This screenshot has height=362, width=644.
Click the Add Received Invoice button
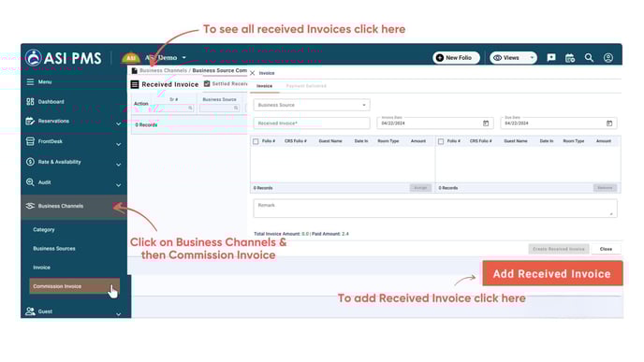tap(552, 273)
